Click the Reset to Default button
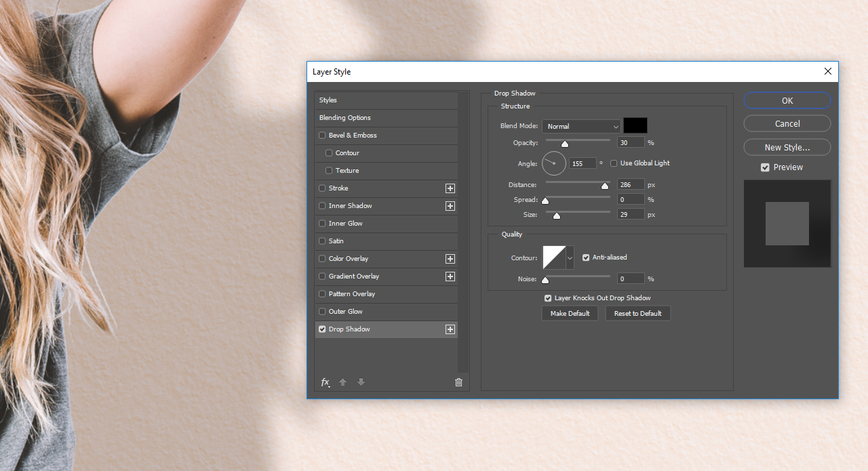 [637, 313]
